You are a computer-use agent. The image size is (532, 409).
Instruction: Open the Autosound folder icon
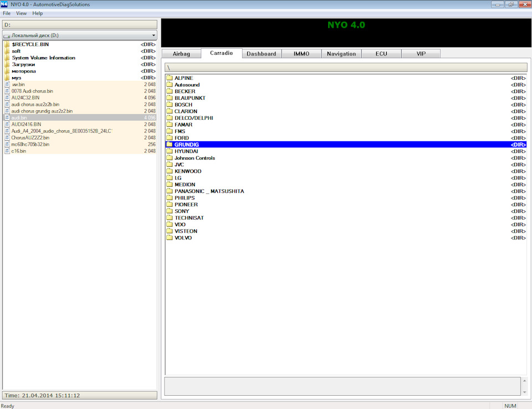tap(170, 84)
